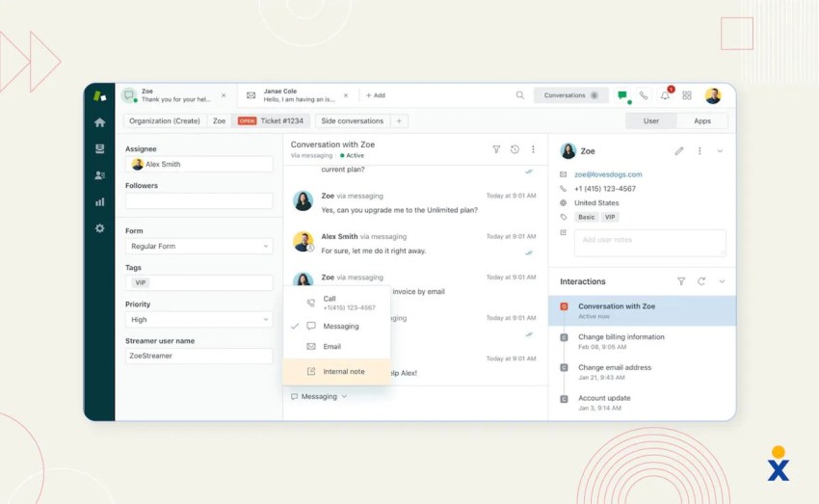This screenshot has width=819, height=504.
Task: Click the Followers input field
Action: 199,201
